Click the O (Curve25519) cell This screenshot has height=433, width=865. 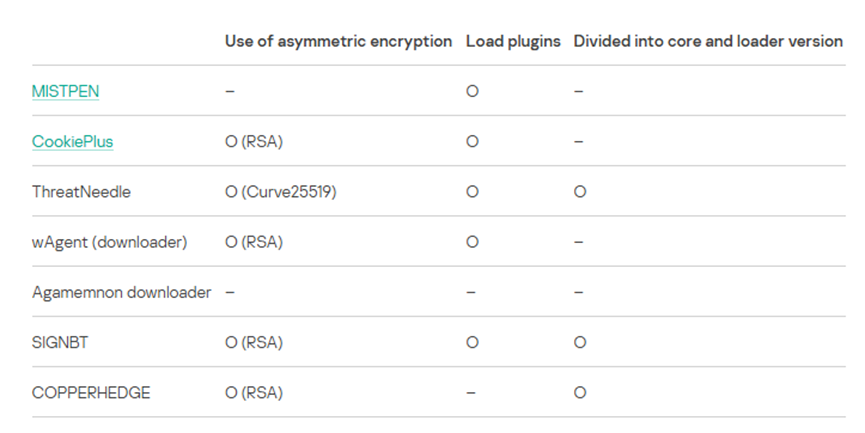tap(281, 191)
